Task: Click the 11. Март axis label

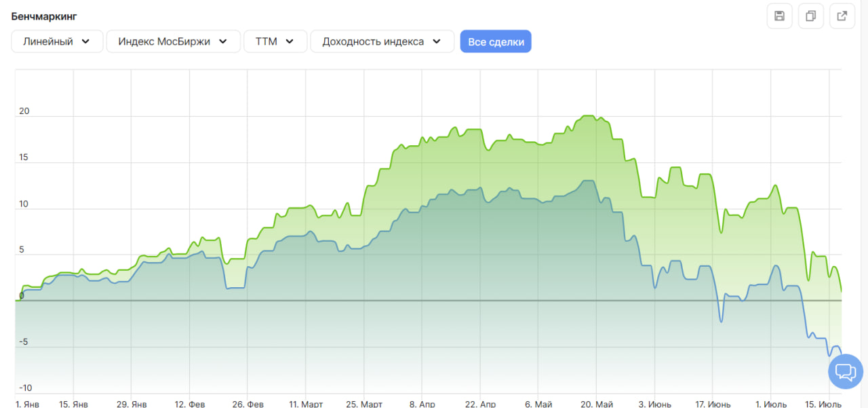Action: point(306,404)
